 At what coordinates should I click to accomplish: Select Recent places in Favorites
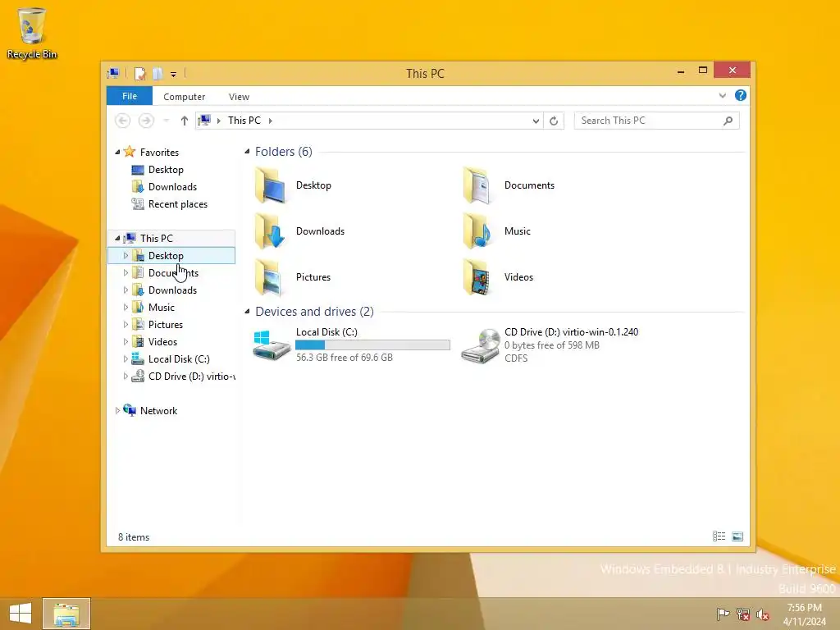point(178,204)
